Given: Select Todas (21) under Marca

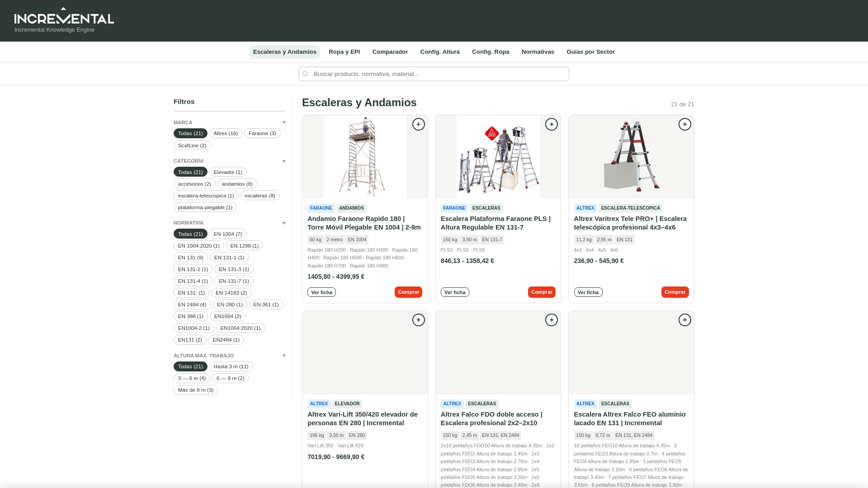Looking at the screenshot, I should [x=190, y=133].
